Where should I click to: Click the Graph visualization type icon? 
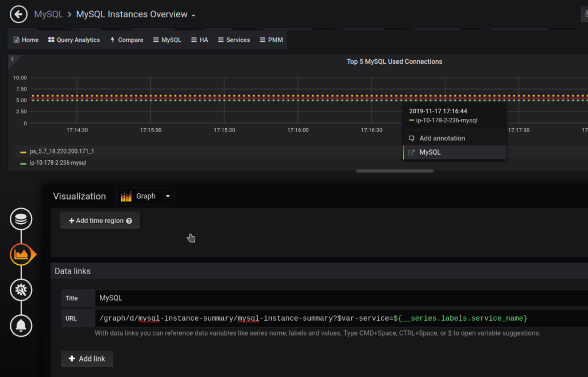(126, 197)
